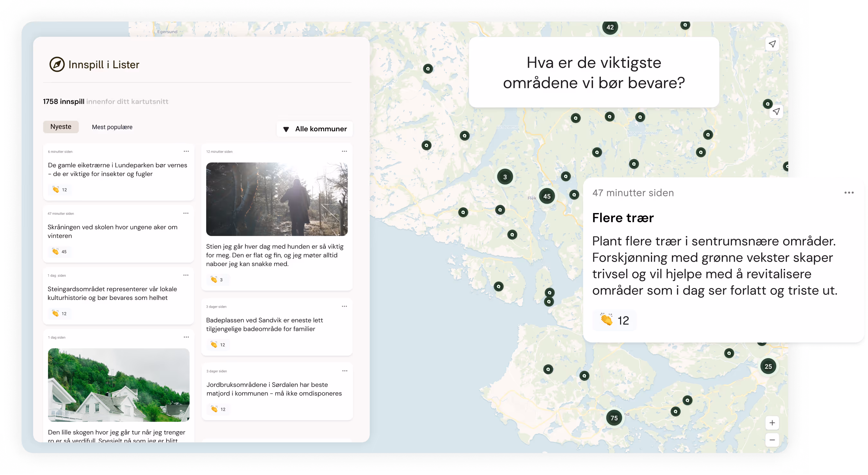
Task: Click the location arrow icon at top right
Action: point(772,44)
